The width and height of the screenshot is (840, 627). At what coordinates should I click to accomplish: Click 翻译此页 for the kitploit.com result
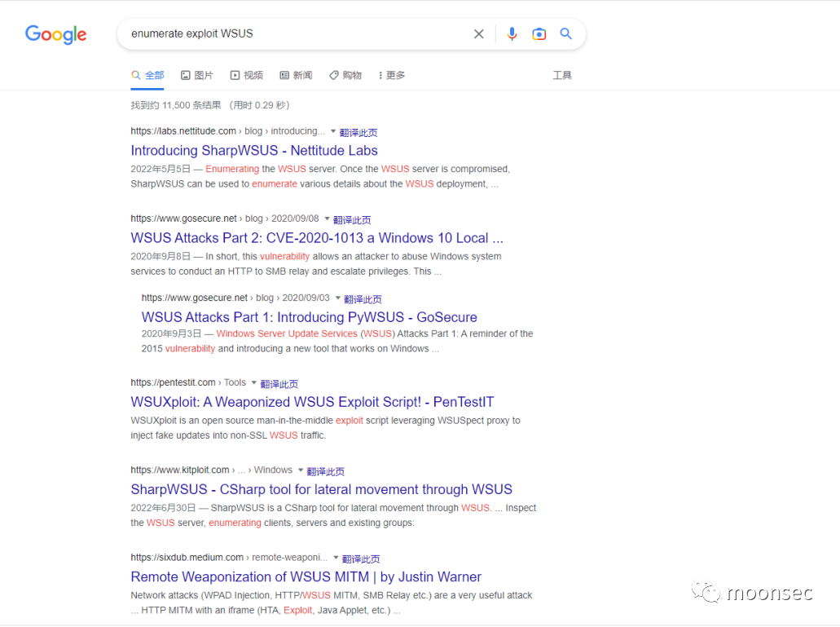tap(326, 471)
